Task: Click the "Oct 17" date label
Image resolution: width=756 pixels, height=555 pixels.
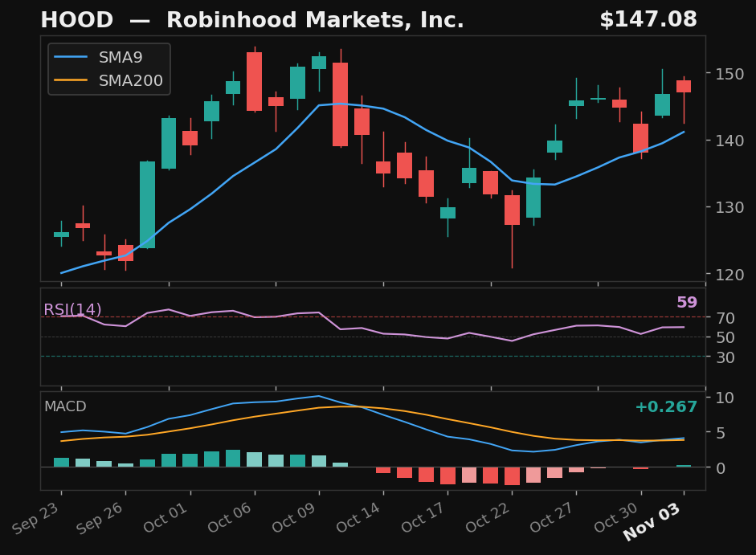Action: click(x=423, y=517)
